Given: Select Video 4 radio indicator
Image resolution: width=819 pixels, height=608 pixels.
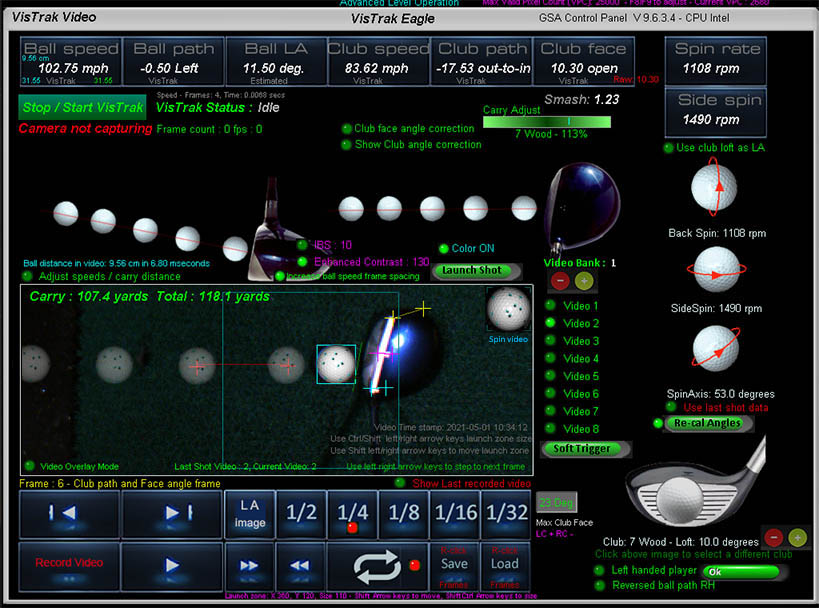Looking at the screenshot, I should point(550,358).
